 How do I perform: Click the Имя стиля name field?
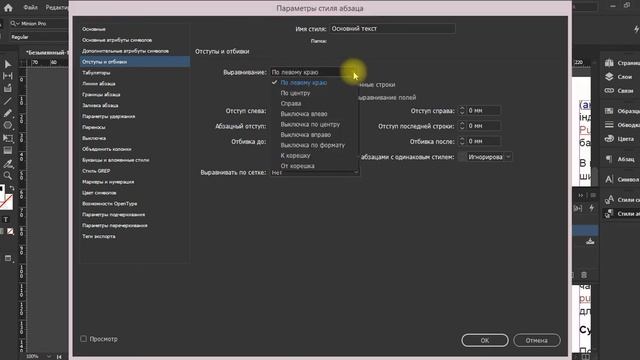pyautogui.click(x=392, y=29)
